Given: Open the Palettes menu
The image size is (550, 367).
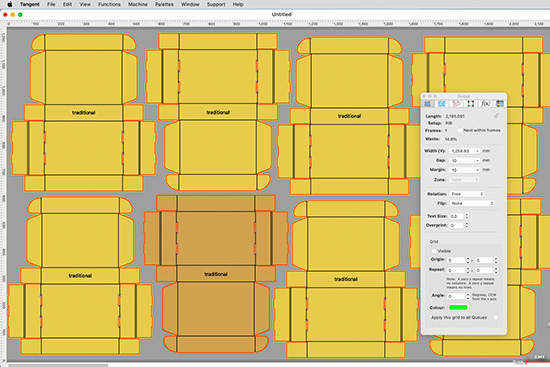Looking at the screenshot, I should coord(164,4).
